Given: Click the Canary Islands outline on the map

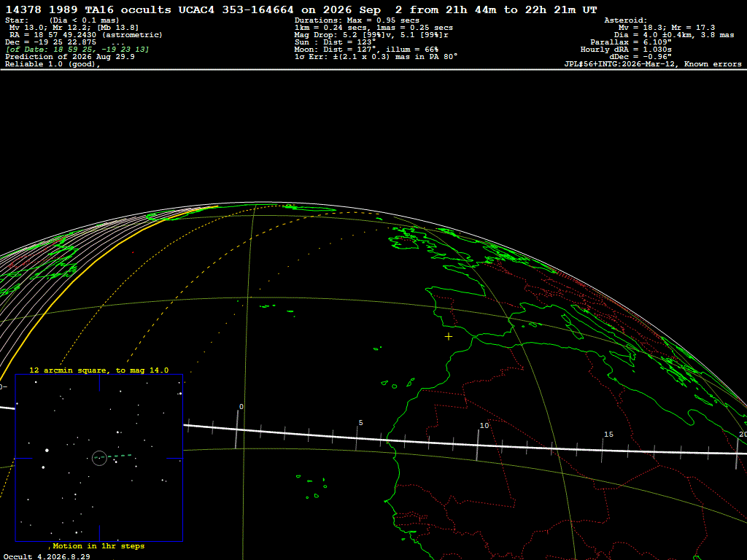Looking at the screenshot, I should [396, 384].
